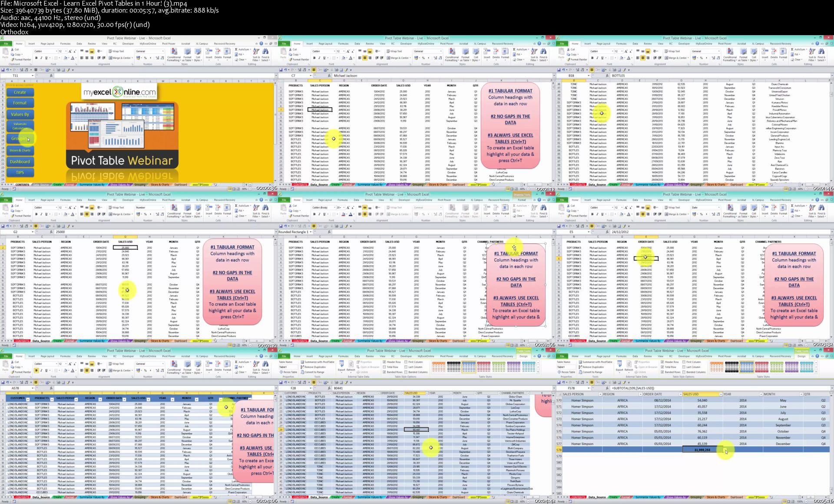Toggle Banded Rows checkbox in the F28 window
834x504 pixels.
point(384,372)
